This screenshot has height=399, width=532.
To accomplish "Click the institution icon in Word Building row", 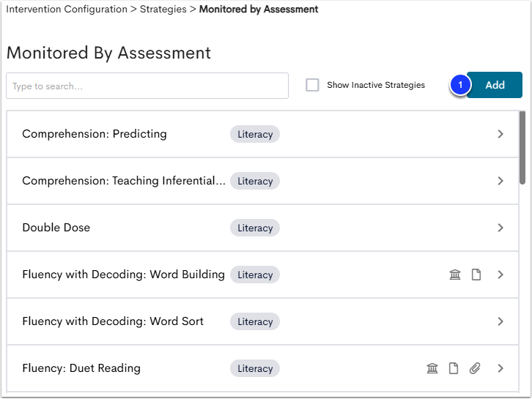I will pos(455,275).
